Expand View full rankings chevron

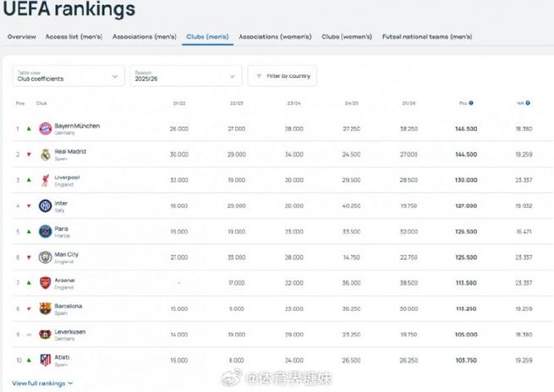70,384
